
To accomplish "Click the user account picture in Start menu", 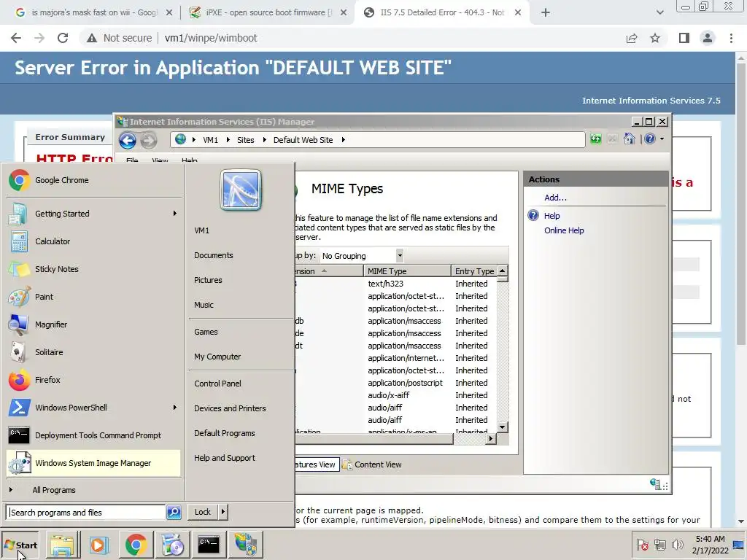I will [241, 190].
